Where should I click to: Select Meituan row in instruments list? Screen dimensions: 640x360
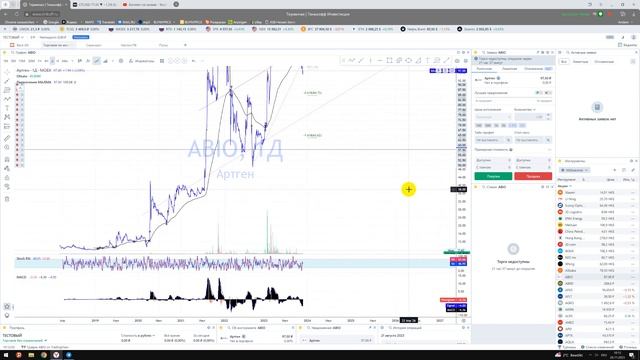[x=597, y=225]
